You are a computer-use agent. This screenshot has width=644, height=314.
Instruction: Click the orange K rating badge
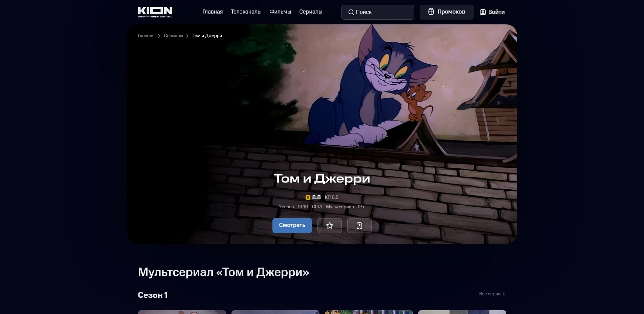[307, 197]
